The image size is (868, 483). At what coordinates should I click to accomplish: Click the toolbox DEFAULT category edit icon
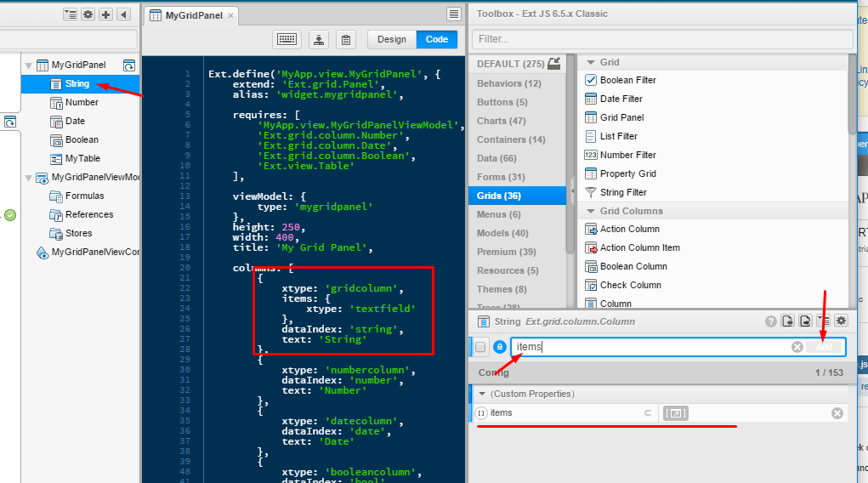554,63
